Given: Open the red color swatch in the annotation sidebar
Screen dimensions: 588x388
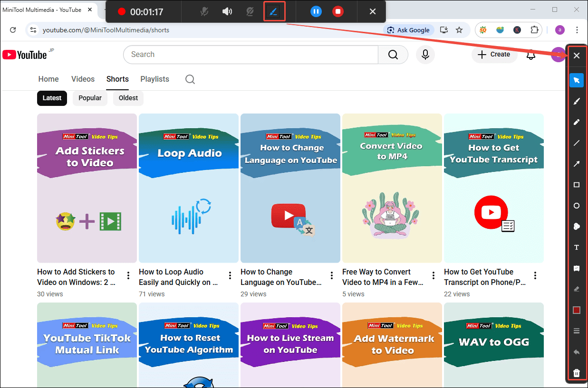Looking at the screenshot, I should [577, 310].
